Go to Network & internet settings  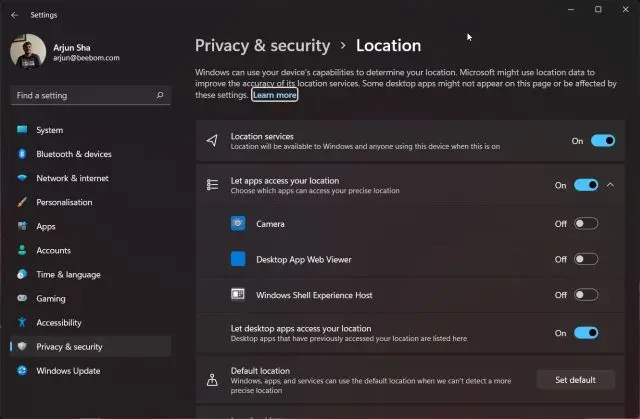point(90,178)
